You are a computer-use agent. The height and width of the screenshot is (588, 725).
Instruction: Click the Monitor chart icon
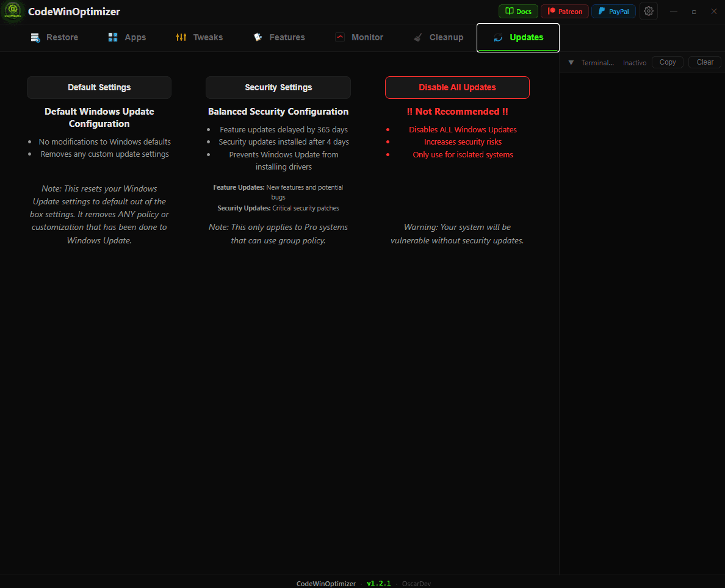click(340, 37)
